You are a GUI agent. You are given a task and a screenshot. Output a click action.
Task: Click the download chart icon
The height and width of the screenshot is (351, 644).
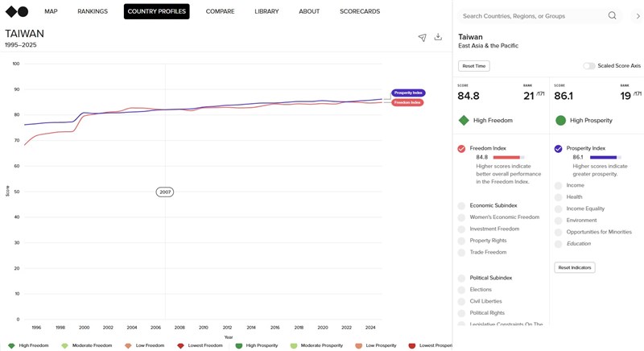click(438, 36)
